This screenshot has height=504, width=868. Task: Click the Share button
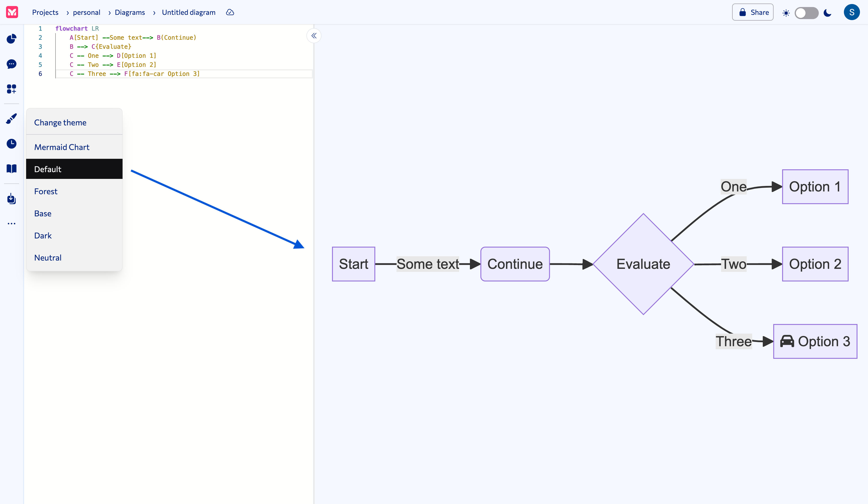[x=753, y=12]
